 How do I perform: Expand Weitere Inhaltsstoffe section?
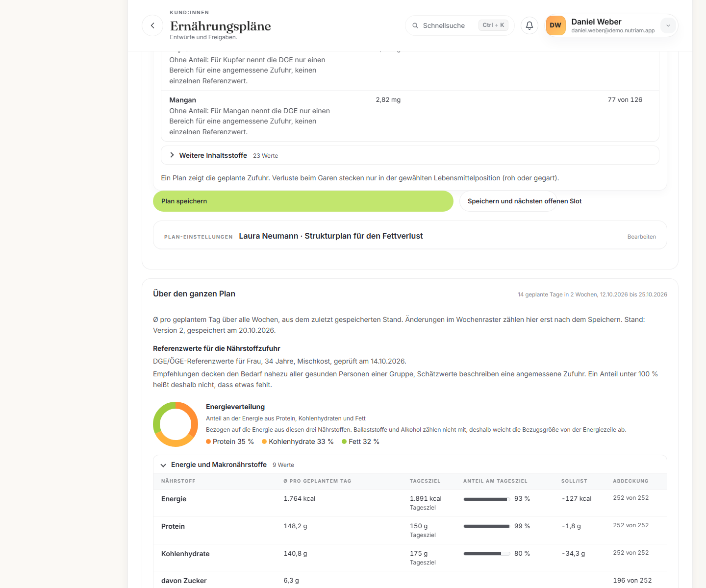point(410,155)
